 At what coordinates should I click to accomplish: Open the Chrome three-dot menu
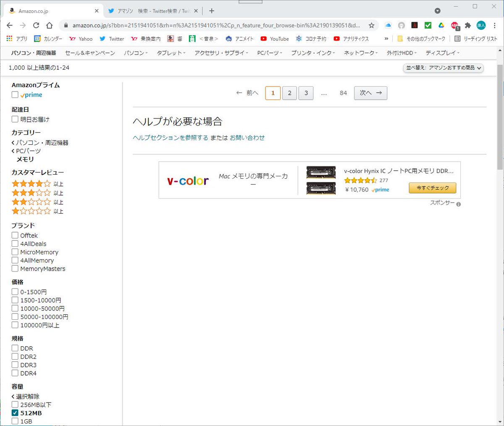(494, 25)
